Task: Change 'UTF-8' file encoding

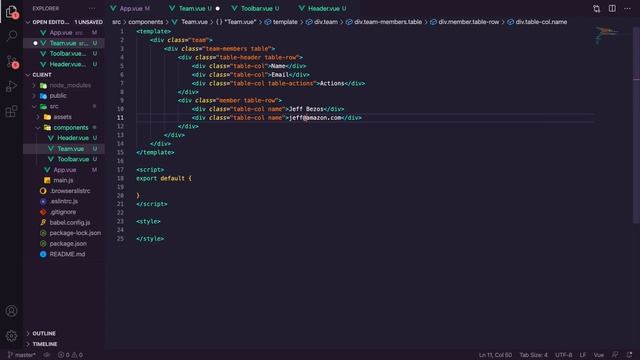Action: pyautogui.click(x=564, y=355)
